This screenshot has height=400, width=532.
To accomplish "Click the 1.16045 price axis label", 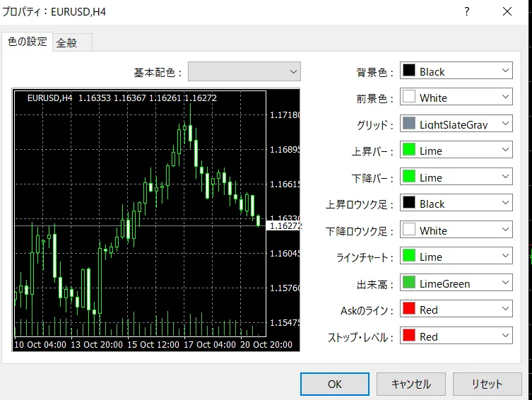I will [x=285, y=254].
